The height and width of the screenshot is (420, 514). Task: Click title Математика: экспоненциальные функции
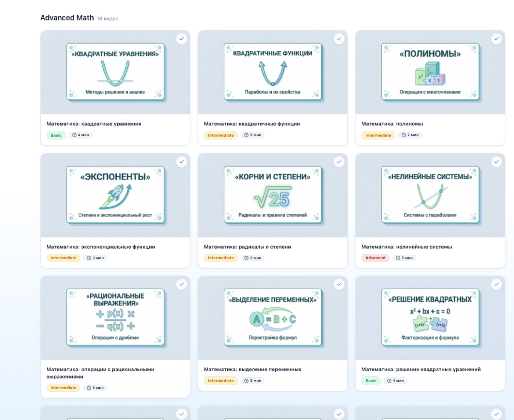[101, 247]
